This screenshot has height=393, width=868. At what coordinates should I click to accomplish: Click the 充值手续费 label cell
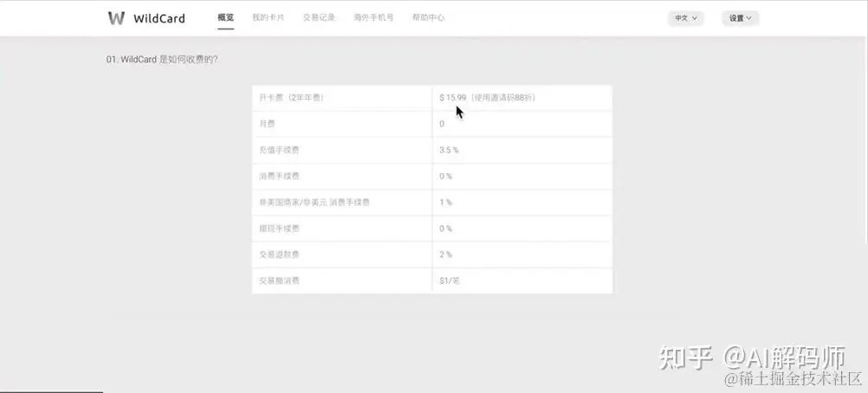[342, 150]
